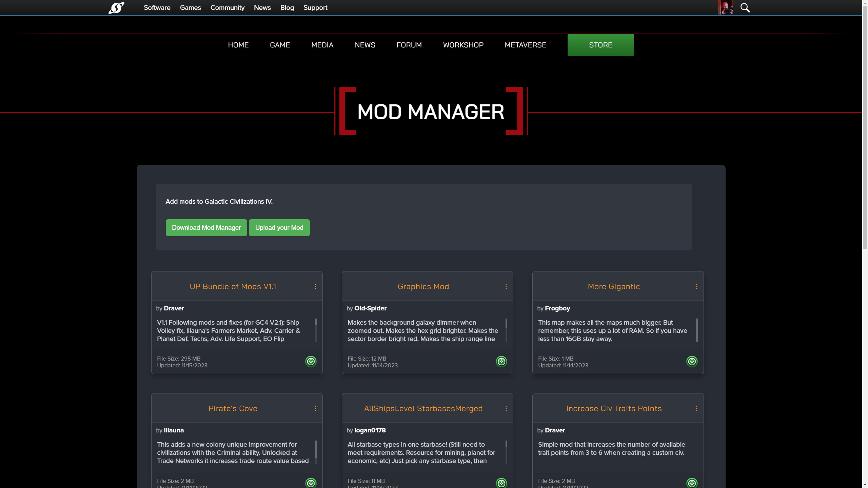868x488 pixels.
Task: Open Pirate's Cove three-dot options
Action: (x=315, y=408)
